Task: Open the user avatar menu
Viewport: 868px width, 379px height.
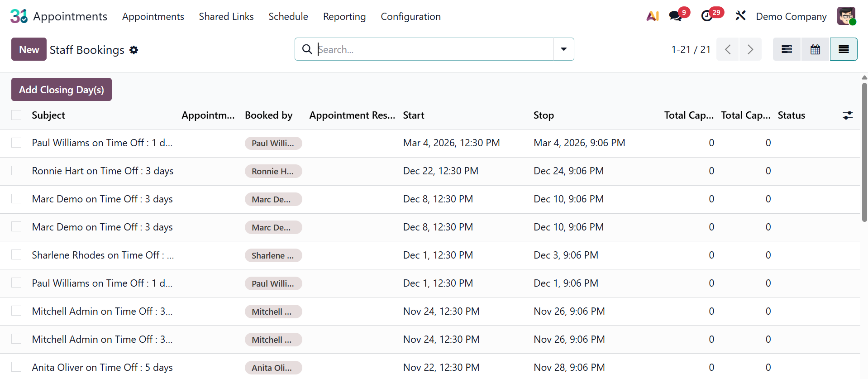Action: [x=846, y=16]
